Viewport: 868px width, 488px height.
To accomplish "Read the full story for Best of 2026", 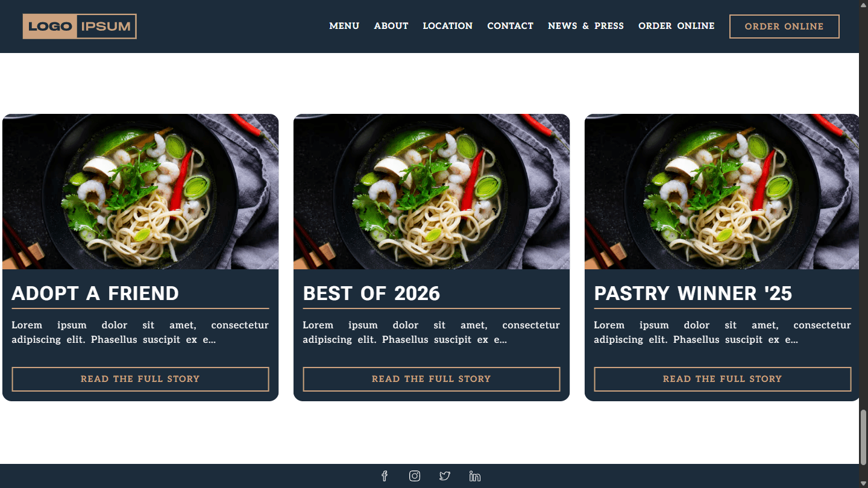I will pyautogui.click(x=432, y=379).
